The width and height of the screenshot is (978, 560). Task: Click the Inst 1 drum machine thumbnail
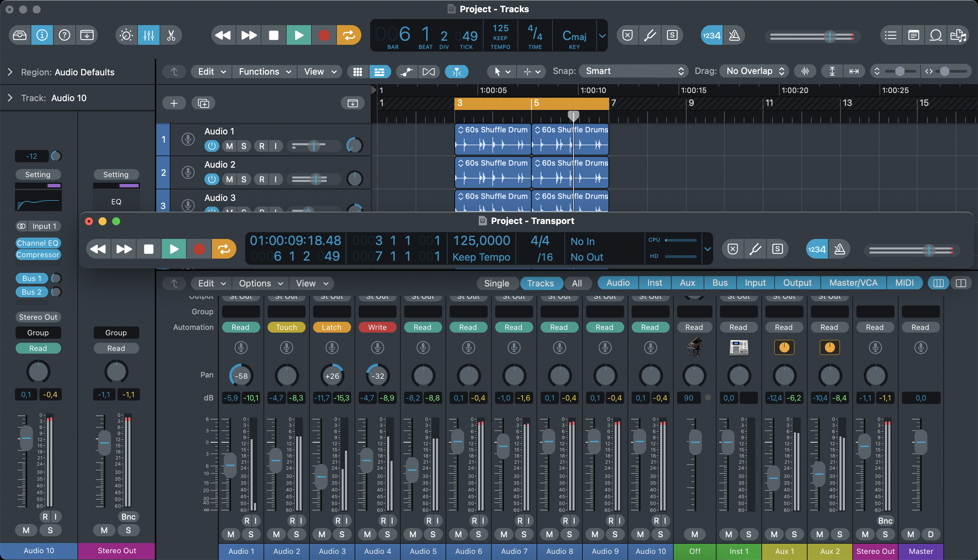tap(738, 348)
